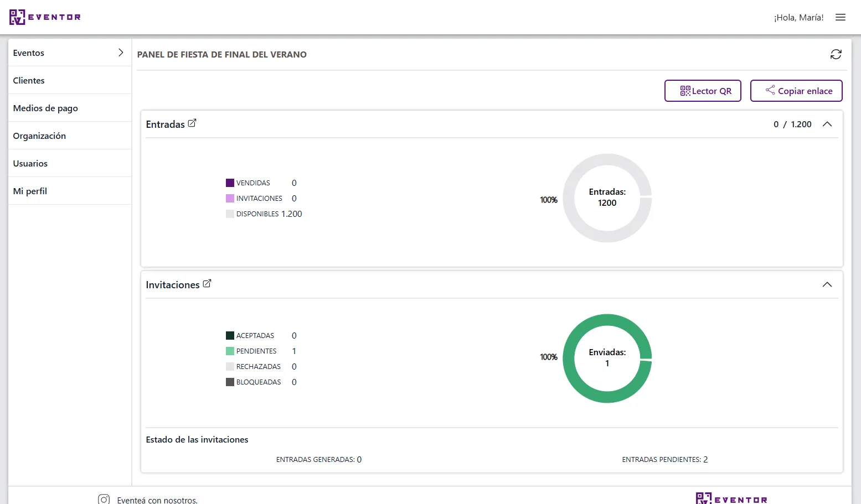Viewport: 861px width, 504px height.
Task: Select Organización in the sidebar
Action: click(70, 136)
